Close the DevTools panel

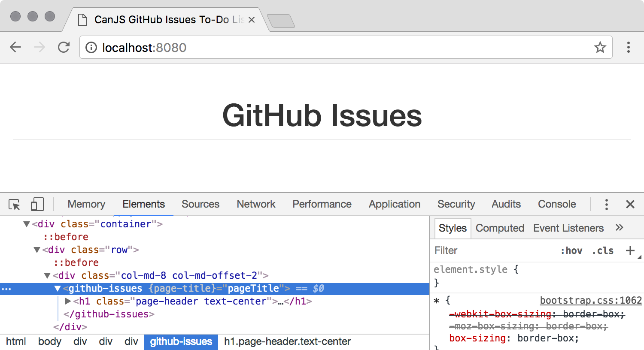pos(630,204)
